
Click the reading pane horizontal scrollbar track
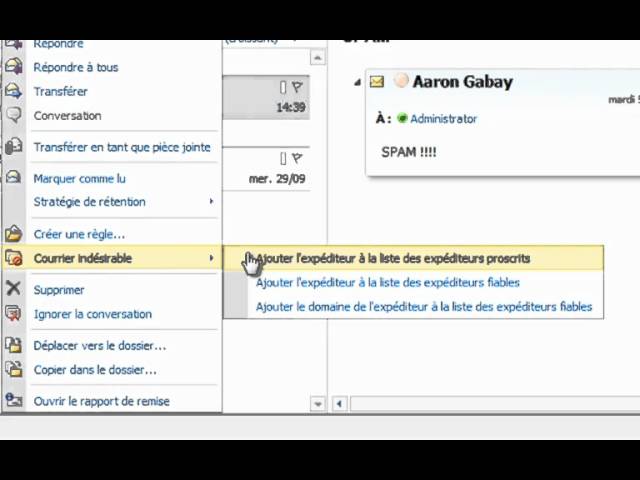point(495,404)
